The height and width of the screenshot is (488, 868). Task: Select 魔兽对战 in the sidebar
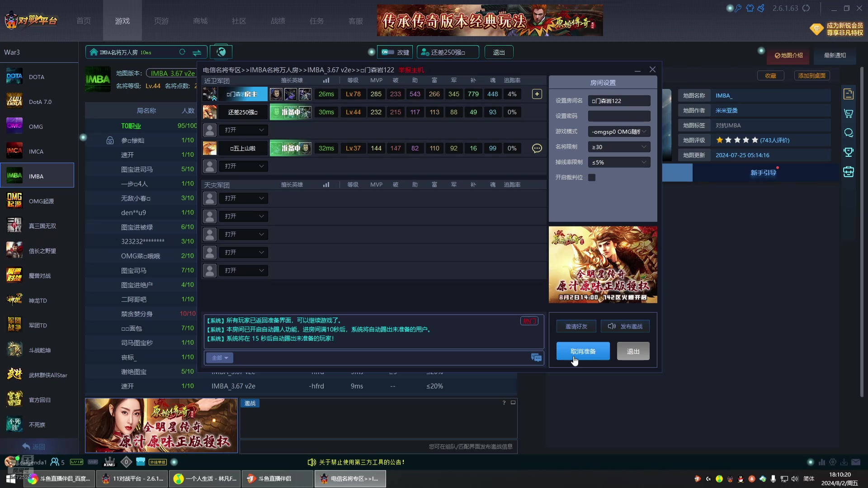[37, 276]
